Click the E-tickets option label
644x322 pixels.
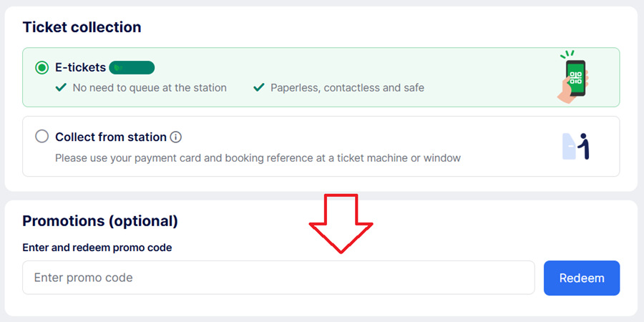[80, 68]
